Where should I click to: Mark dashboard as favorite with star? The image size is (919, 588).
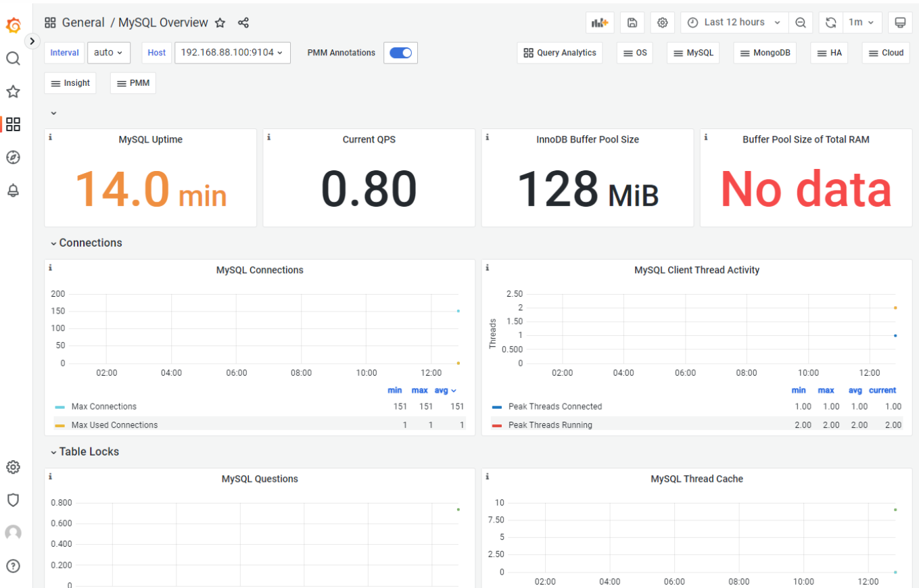pos(220,23)
